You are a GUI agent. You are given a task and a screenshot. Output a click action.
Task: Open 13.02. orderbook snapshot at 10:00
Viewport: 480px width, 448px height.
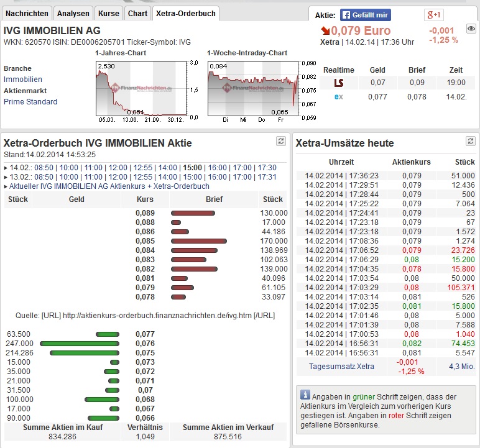(x=69, y=177)
